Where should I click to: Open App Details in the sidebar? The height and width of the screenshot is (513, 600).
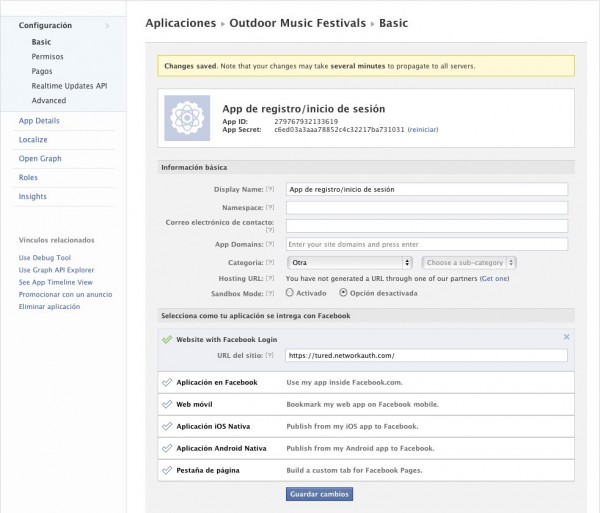pos(39,121)
